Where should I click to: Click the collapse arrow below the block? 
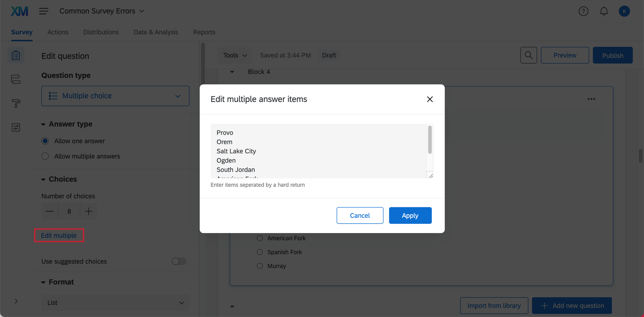click(x=232, y=306)
